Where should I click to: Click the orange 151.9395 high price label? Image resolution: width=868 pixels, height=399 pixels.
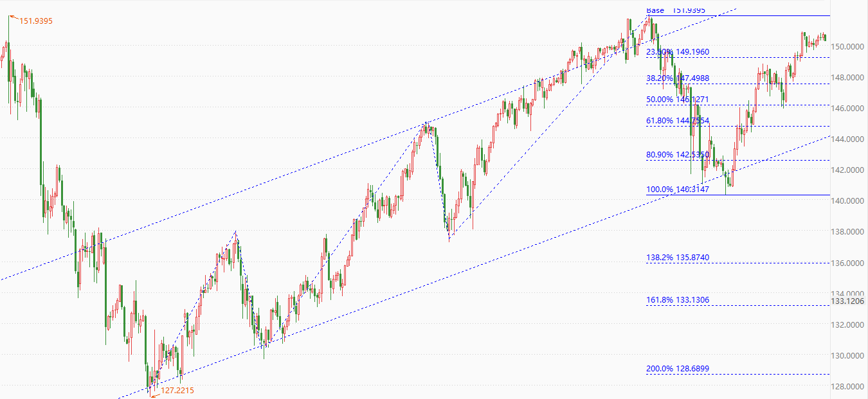point(36,21)
